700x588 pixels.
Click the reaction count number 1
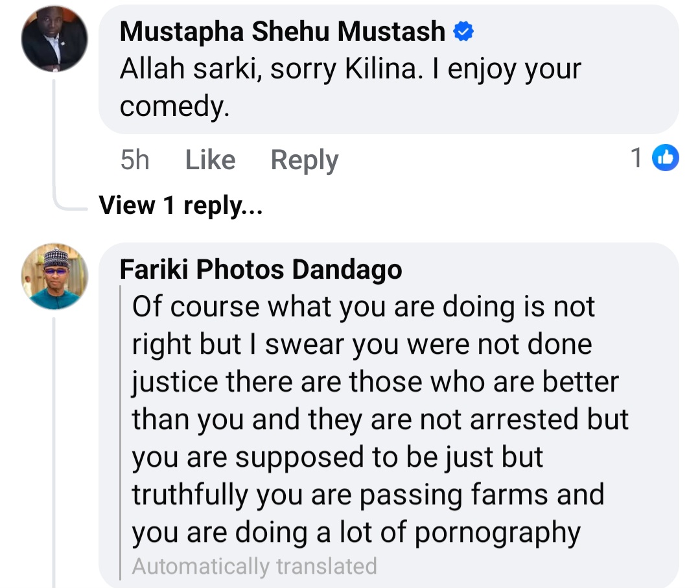(x=637, y=158)
